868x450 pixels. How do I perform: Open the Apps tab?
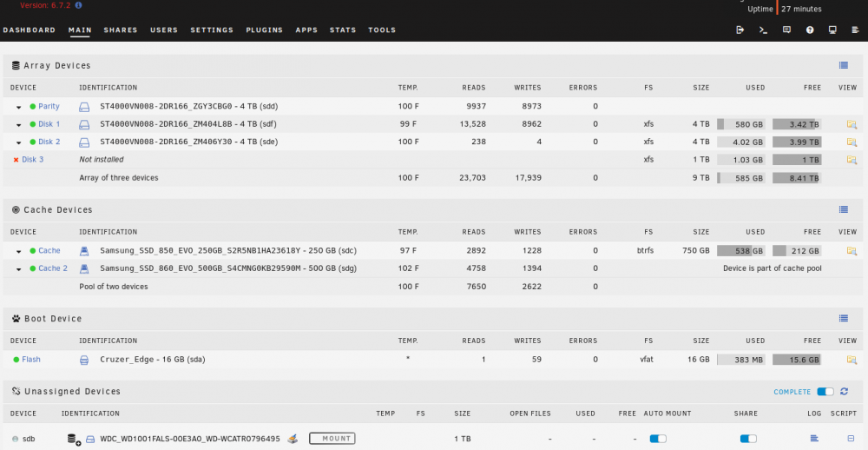pyautogui.click(x=306, y=30)
